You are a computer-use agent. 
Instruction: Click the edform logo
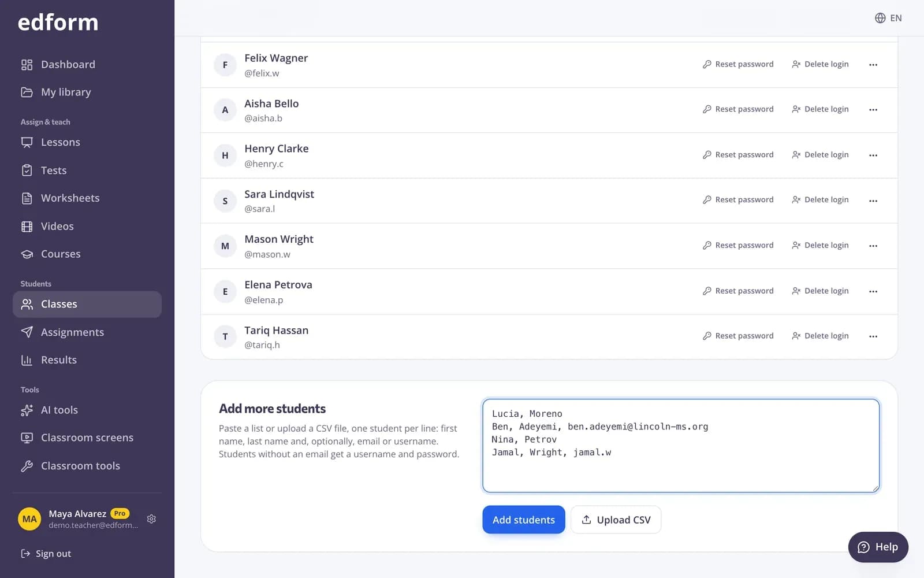coord(58,23)
